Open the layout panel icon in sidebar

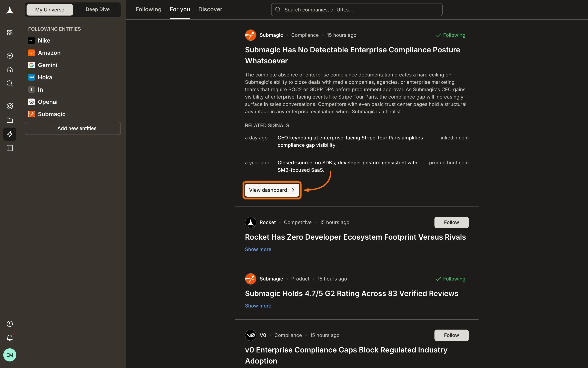10,148
